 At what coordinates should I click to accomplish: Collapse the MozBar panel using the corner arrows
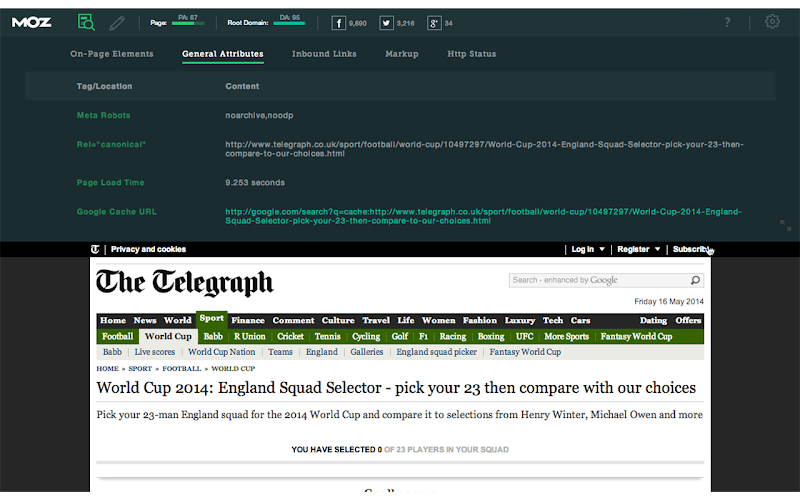pos(785,225)
